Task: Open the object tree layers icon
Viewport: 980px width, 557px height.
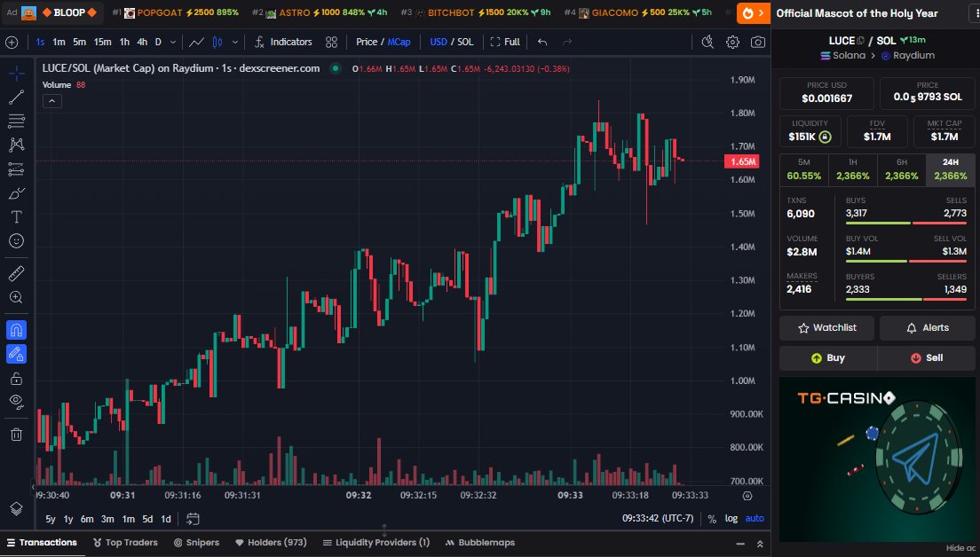Action: pos(16,509)
